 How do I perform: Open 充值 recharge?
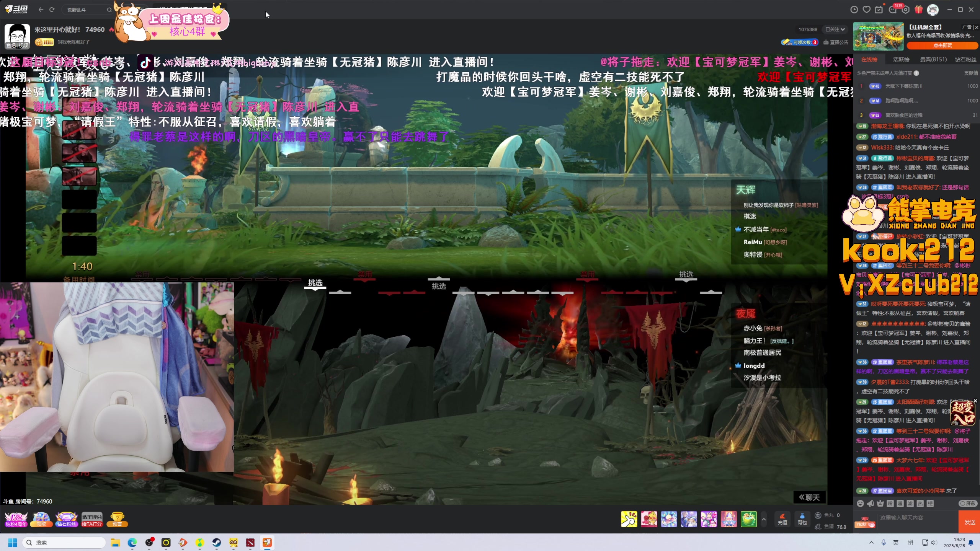(782, 519)
